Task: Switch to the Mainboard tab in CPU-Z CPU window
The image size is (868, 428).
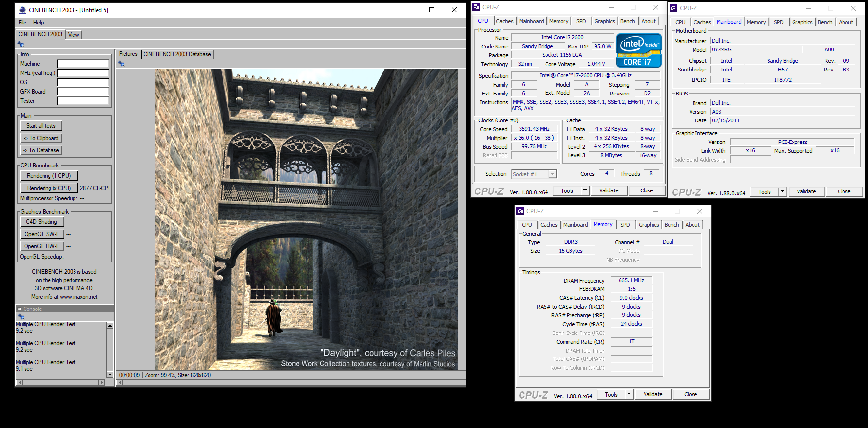Action: point(531,21)
